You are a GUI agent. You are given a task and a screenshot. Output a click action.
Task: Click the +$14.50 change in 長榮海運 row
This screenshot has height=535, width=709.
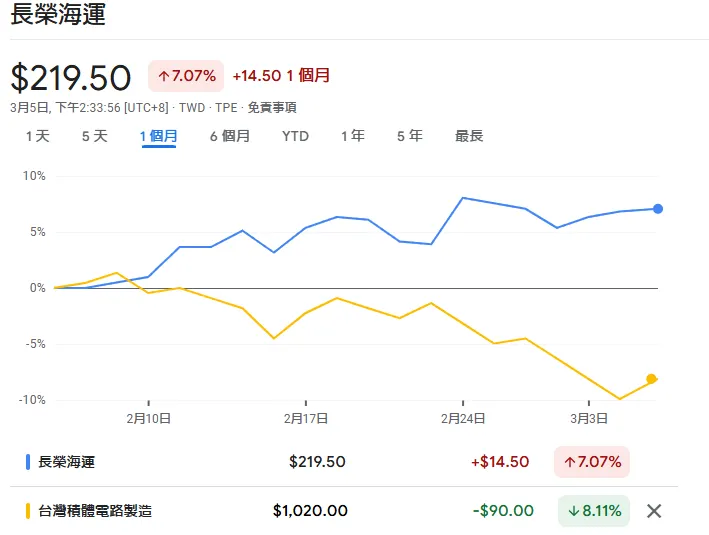pos(500,462)
